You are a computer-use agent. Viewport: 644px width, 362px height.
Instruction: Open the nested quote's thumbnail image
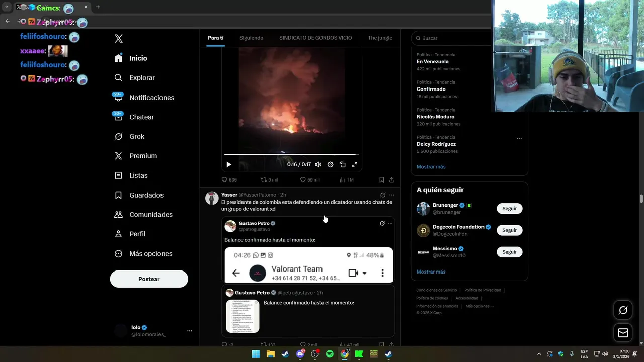(x=243, y=316)
